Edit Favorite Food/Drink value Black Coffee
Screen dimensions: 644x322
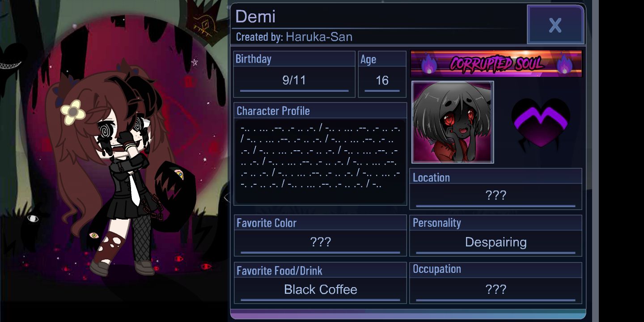click(x=320, y=290)
